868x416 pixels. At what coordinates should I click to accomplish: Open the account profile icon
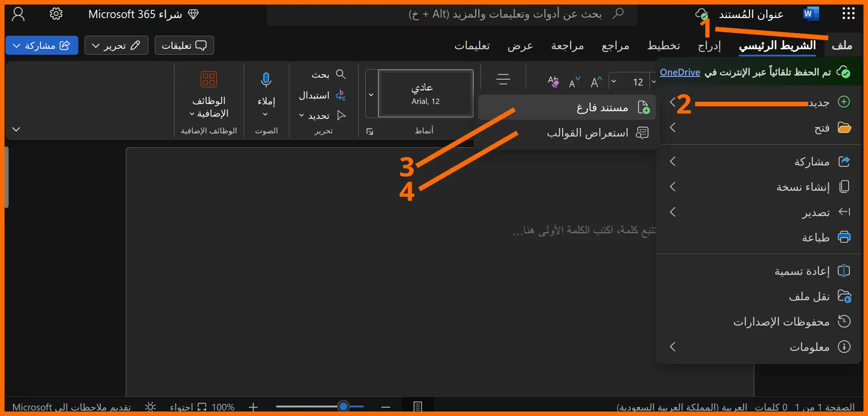click(18, 14)
